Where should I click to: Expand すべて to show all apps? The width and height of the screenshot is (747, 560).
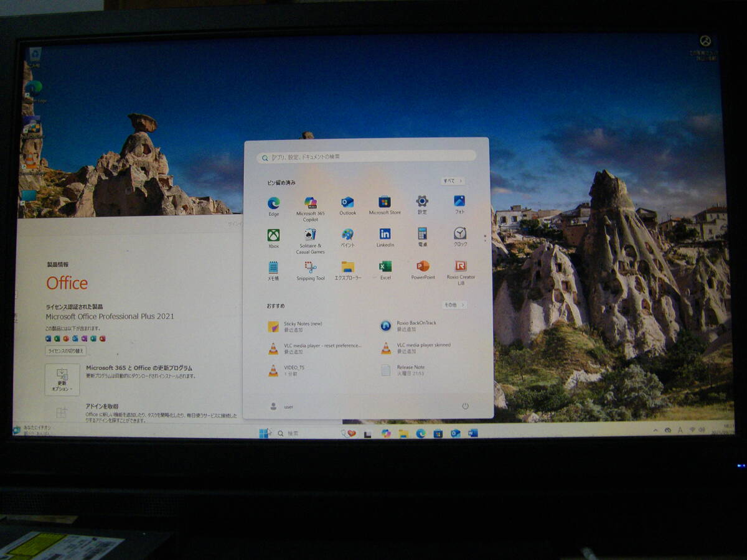[453, 181]
